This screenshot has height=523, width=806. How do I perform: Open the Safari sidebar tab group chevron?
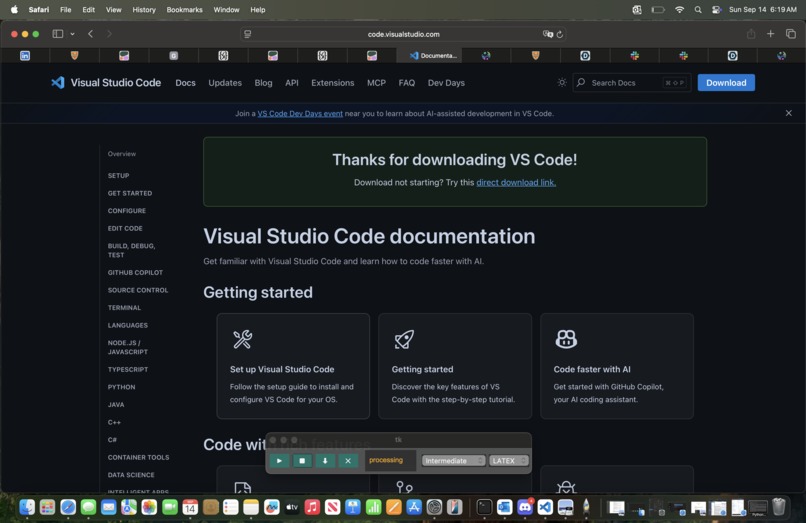pos(72,34)
